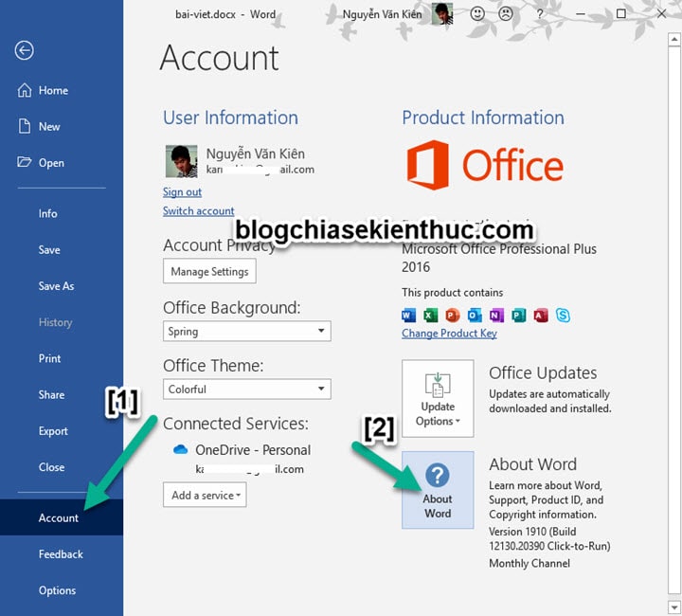This screenshot has width=682, height=616.
Task: Click the OneNote app icon
Action: (x=496, y=315)
